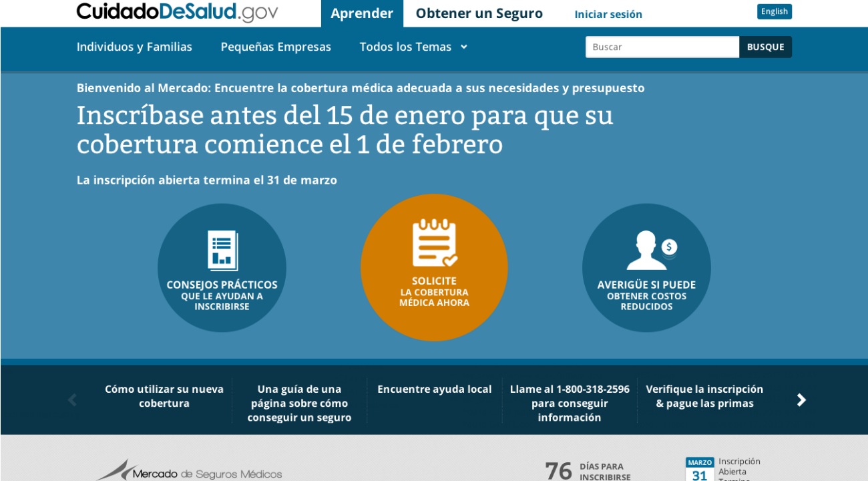Click inside the Buscar search field
Image resolution: width=868 pixels, height=481 pixels.
[x=662, y=47]
